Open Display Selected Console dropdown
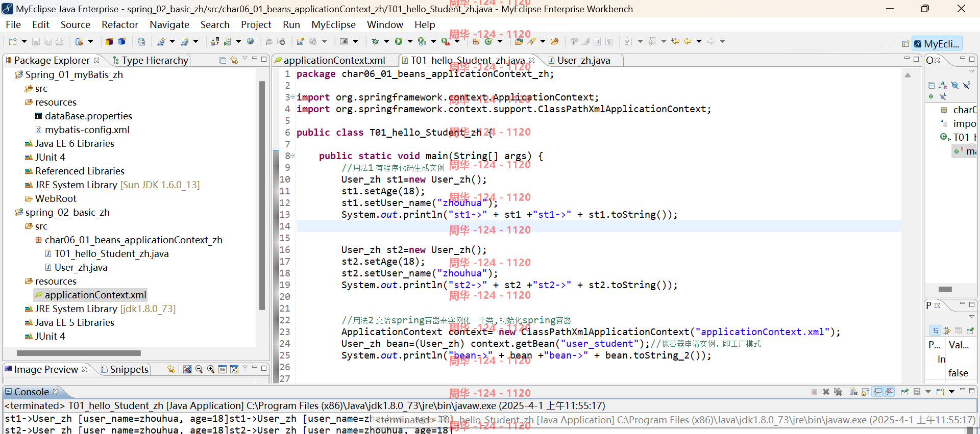Image resolution: width=980 pixels, height=434 pixels. click(x=928, y=392)
